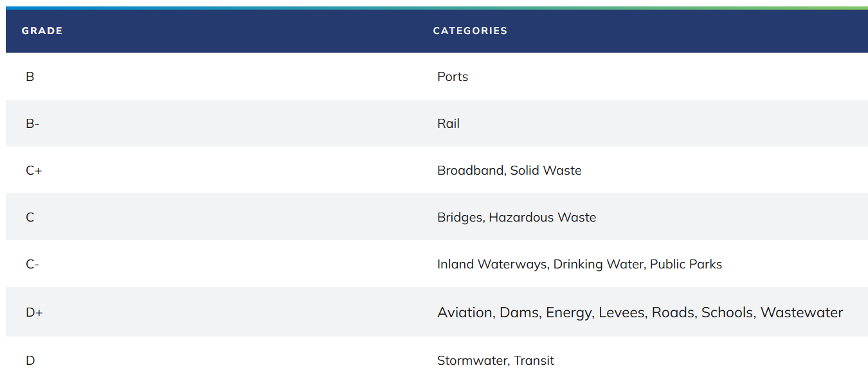Viewport: 868px width, 377px height.
Task: Click the word Schools in D+ row
Action: [727, 313]
